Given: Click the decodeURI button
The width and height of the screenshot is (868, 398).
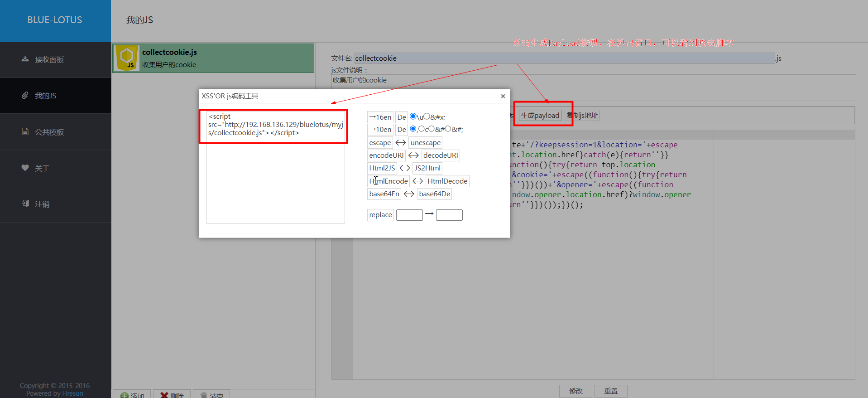Looking at the screenshot, I should 441,155.
